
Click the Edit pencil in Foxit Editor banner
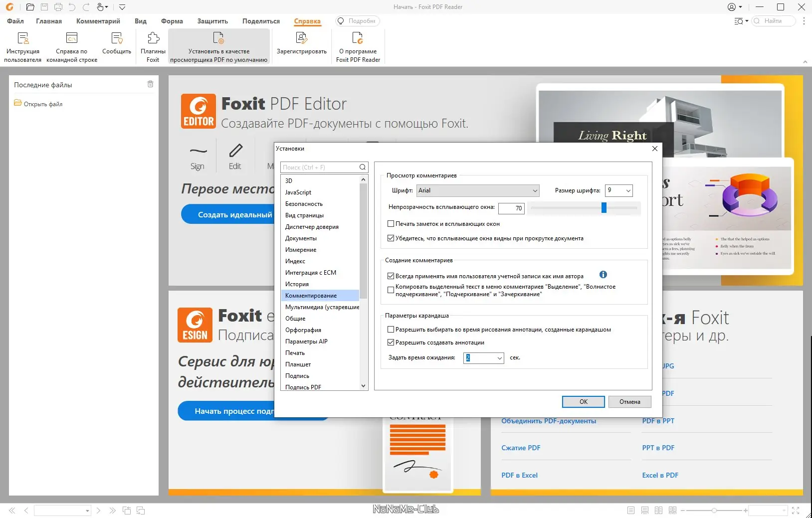[235, 158]
